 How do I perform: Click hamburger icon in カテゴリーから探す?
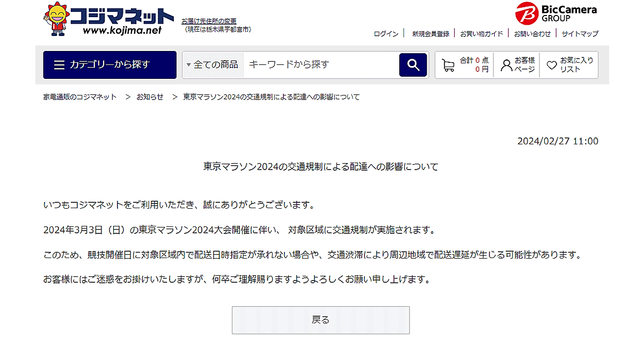(60, 65)
